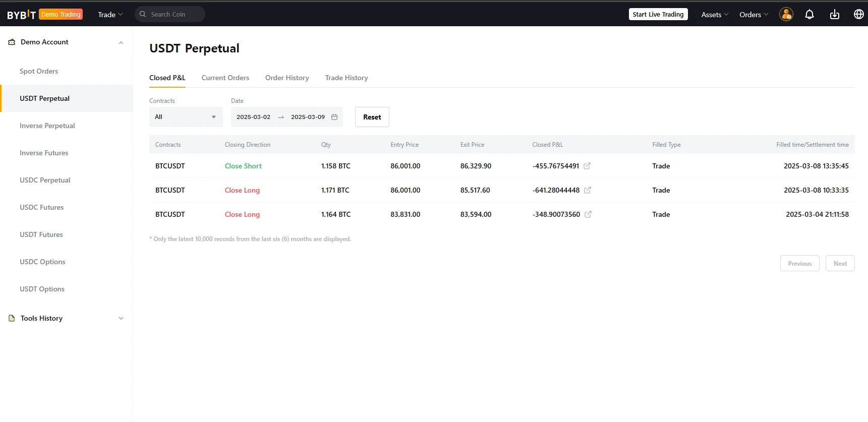Share the -455.76754491 closed P&L
868x422 pixels.
coord(587,166)
